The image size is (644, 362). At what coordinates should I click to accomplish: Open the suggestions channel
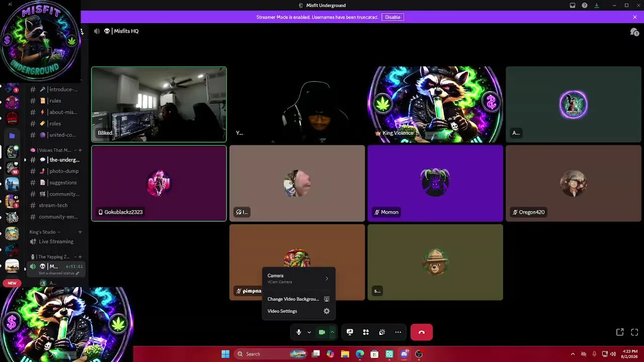tap(55, 183)
